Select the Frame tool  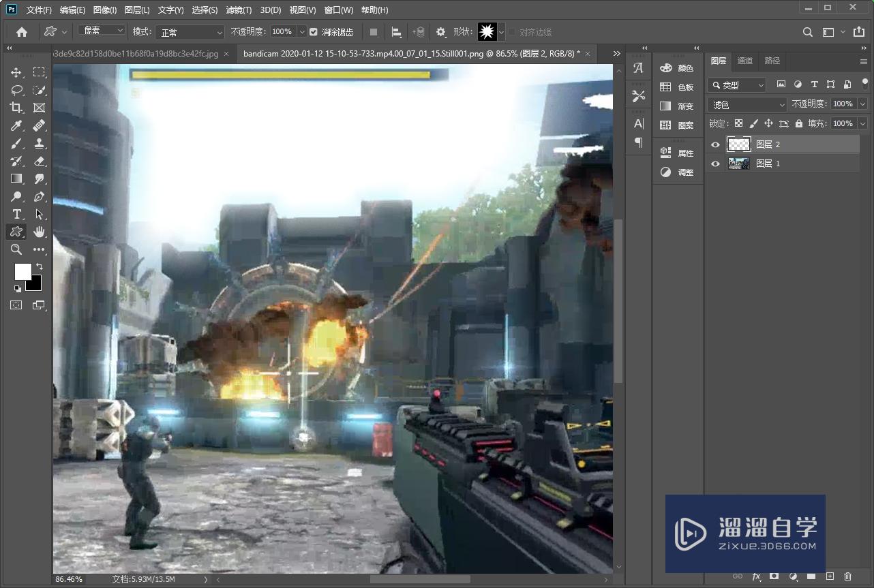(x=39, y=108)
